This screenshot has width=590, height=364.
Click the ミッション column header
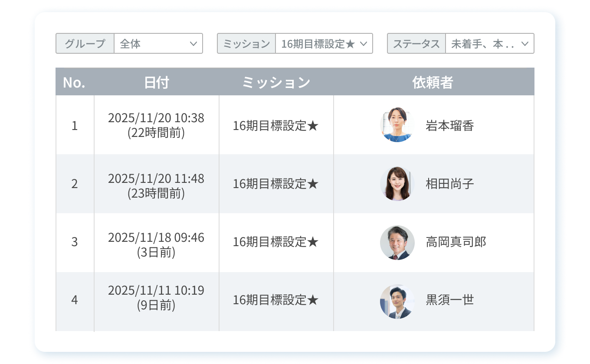coord(276,82)
